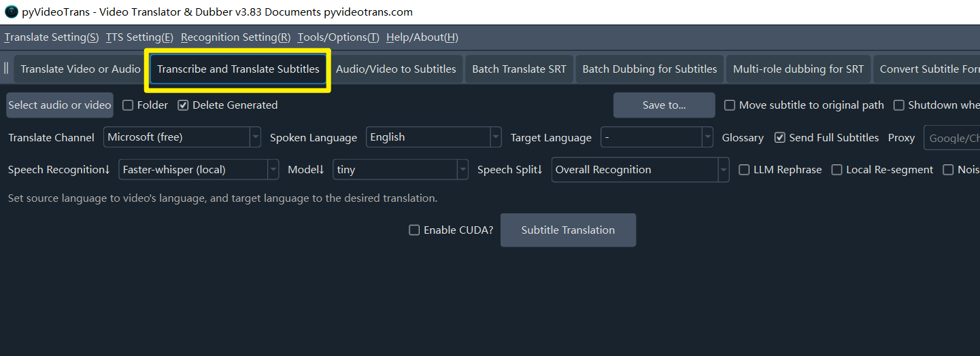Viewport: 980px width, 356px height.
Task: Open the Recognition Setting menu
Action: tap(235, 37)
